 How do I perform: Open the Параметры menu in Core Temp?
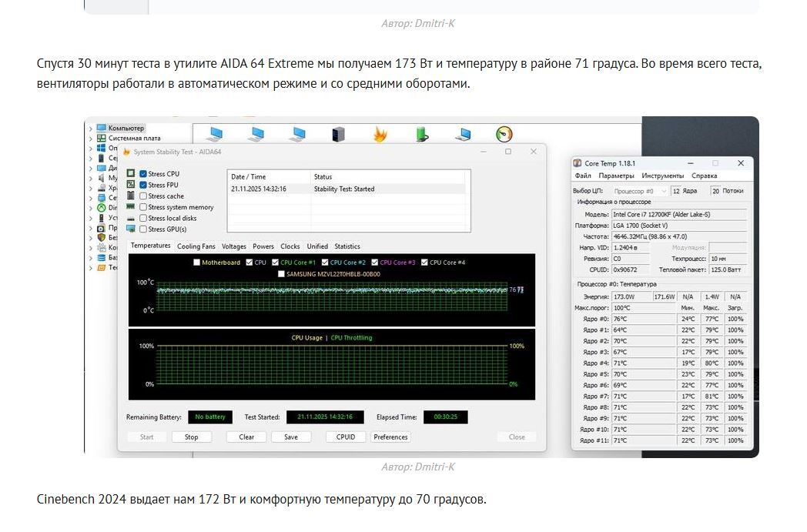pos(616,176)
